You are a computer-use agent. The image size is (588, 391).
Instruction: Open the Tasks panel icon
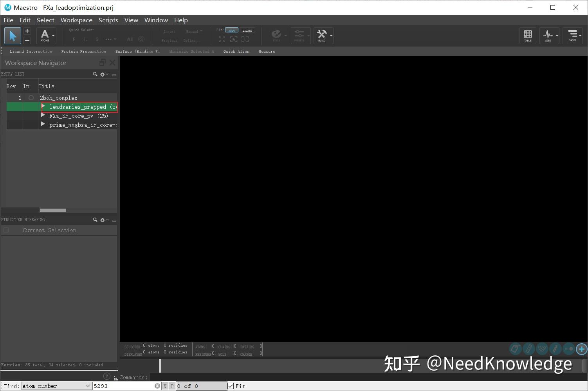572,36
